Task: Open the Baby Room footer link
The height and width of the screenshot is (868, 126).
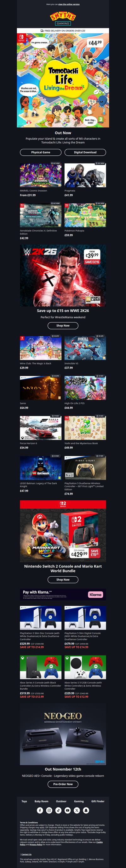Action: click(41, 801)
